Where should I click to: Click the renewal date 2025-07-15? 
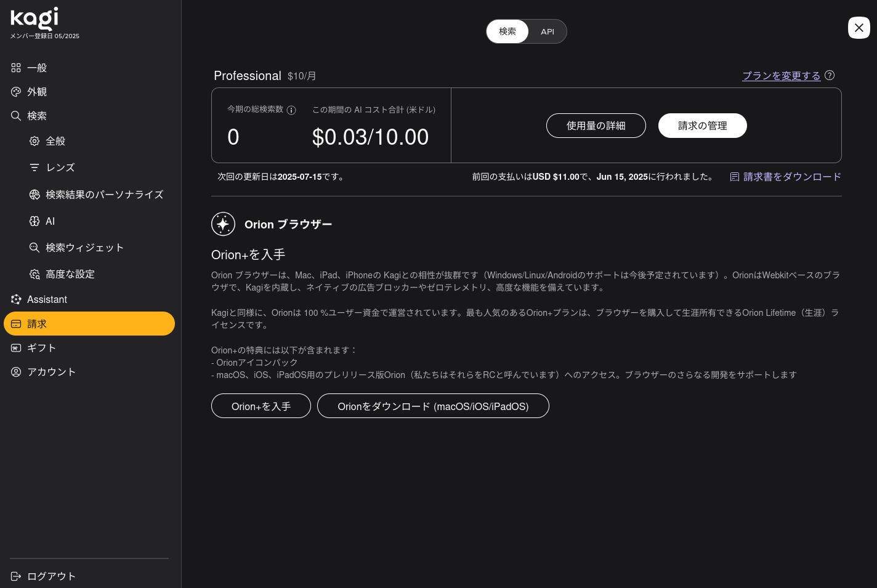300,177
